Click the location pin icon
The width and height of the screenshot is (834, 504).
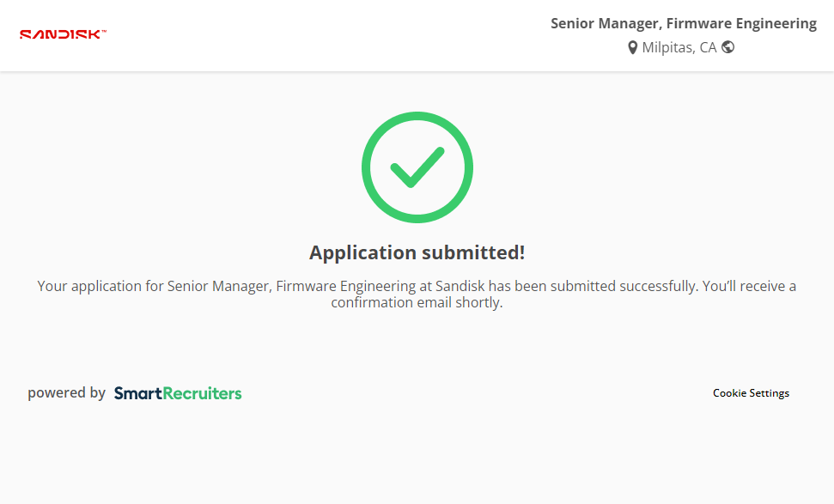click(x=633, y=48)
